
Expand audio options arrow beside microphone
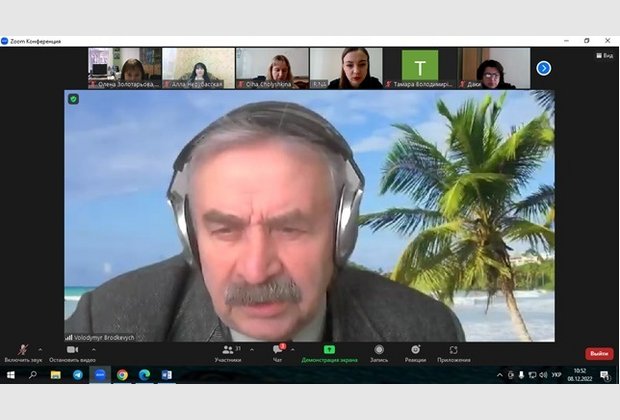click(x=40, y=349)
